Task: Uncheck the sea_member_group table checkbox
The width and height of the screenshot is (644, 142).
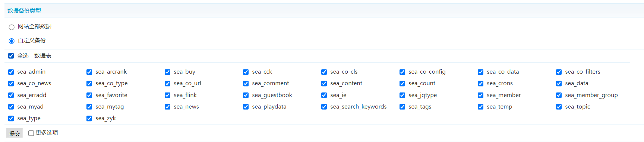Action: pos(559,96)
